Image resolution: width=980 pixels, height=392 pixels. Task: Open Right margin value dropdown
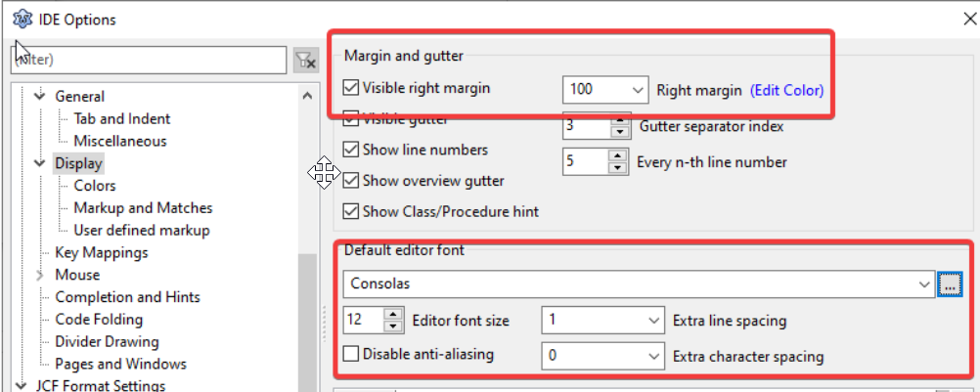click(x=637, y=90)
